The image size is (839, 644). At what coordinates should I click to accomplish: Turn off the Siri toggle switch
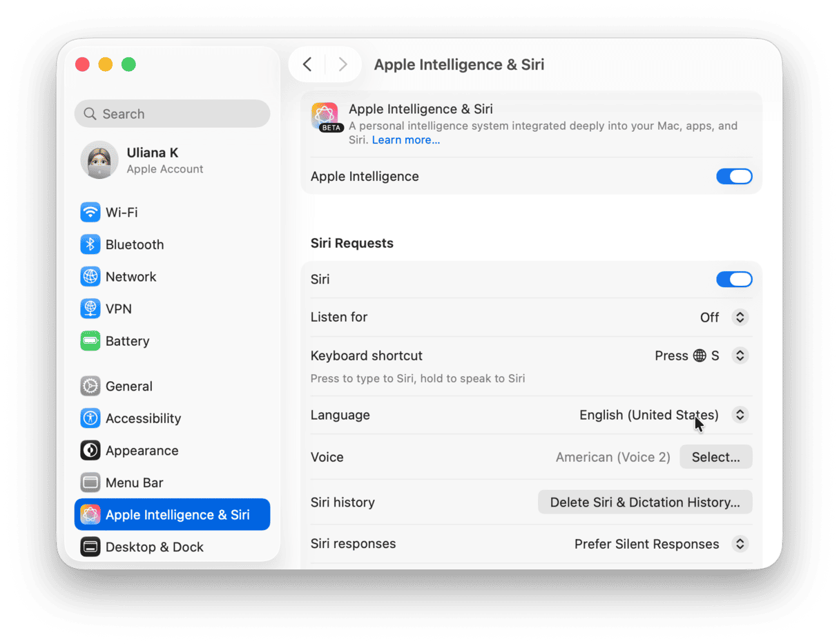tap(733, 280)
